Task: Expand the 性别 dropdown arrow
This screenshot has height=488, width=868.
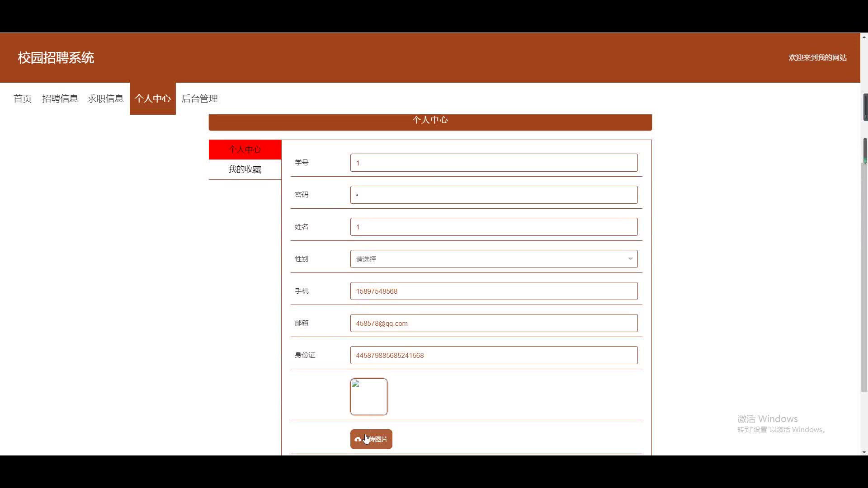Action: (x=630, y=259)
